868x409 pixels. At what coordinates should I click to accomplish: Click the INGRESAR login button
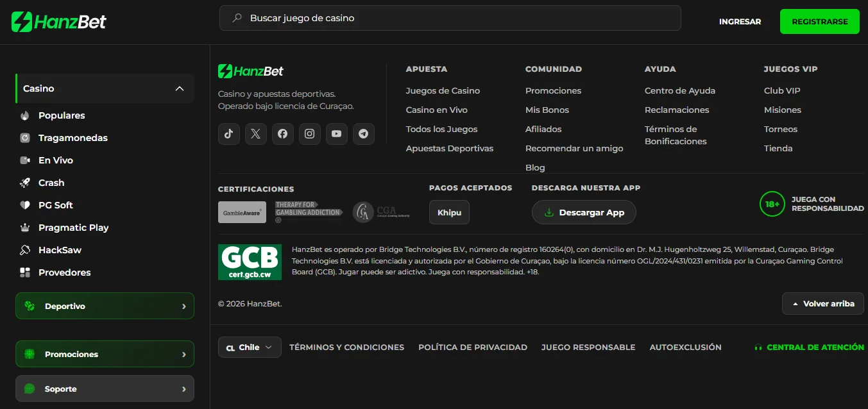tap(740, 21)
